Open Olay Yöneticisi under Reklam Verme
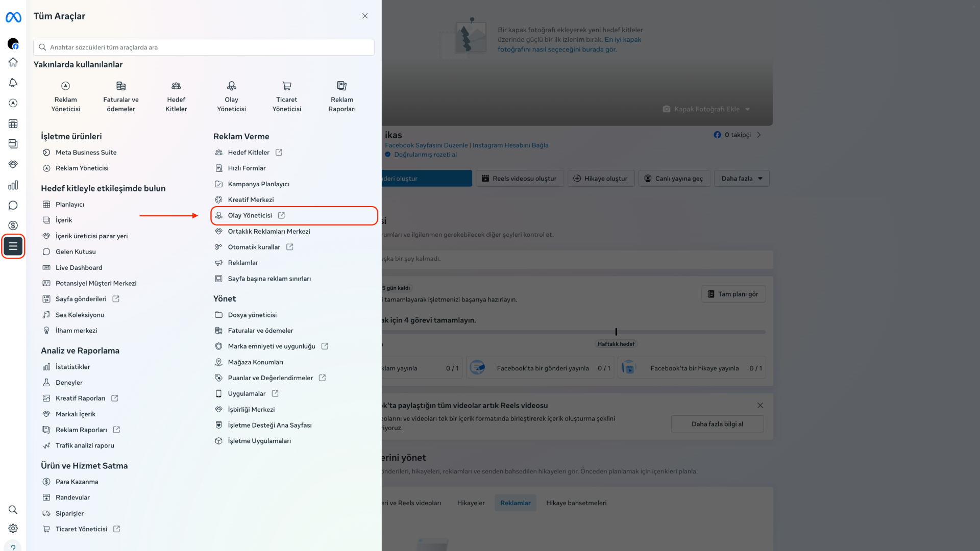The height and width of the screenshot is (551, 980). (x=294, y=216)
